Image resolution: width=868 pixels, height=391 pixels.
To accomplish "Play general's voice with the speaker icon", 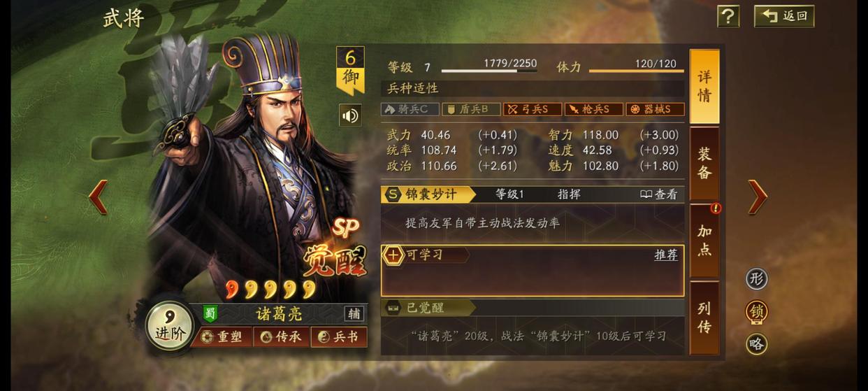I will pyautogui.click(x=350, y=115).
